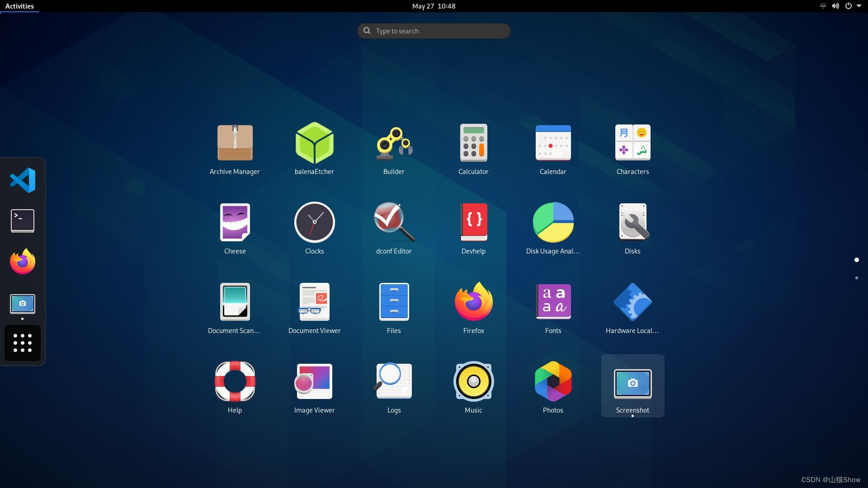Viewport: 868px width, 488px height.
Task: Open the date and time menu
Action: [x=434, y=6]
